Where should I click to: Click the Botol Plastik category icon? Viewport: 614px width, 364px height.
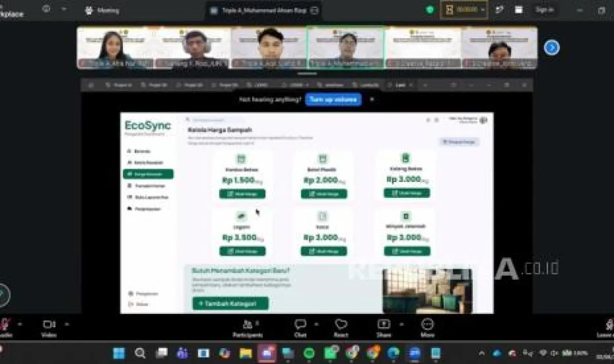click(x=322, y=159)
